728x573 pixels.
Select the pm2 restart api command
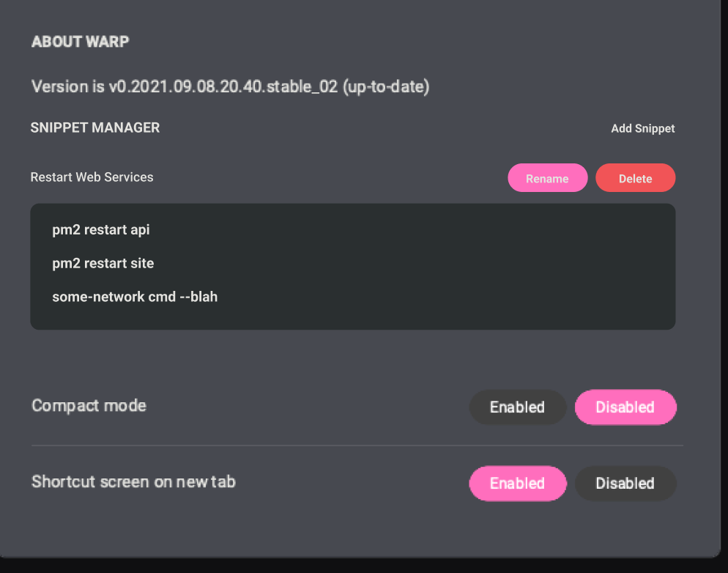[x=100, y=229]
